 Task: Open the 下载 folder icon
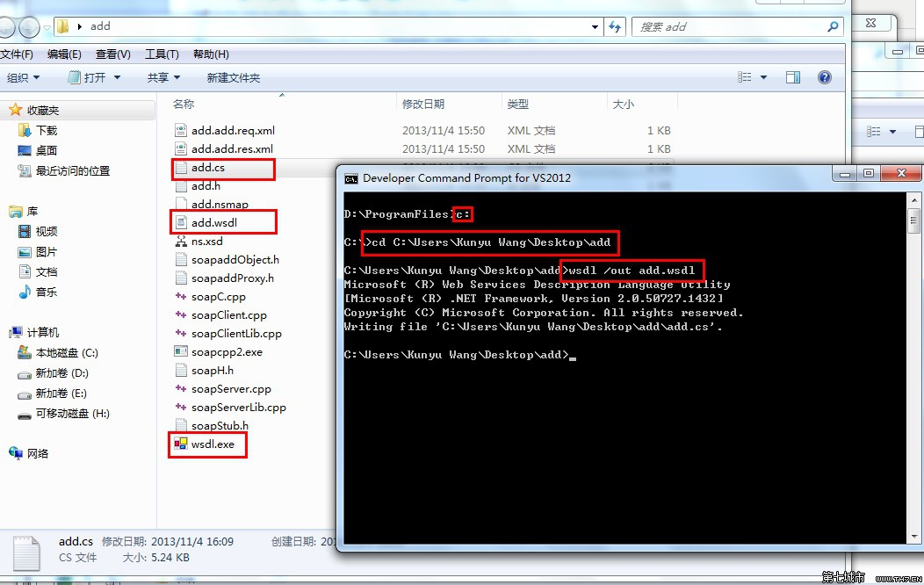pos(25,130)
